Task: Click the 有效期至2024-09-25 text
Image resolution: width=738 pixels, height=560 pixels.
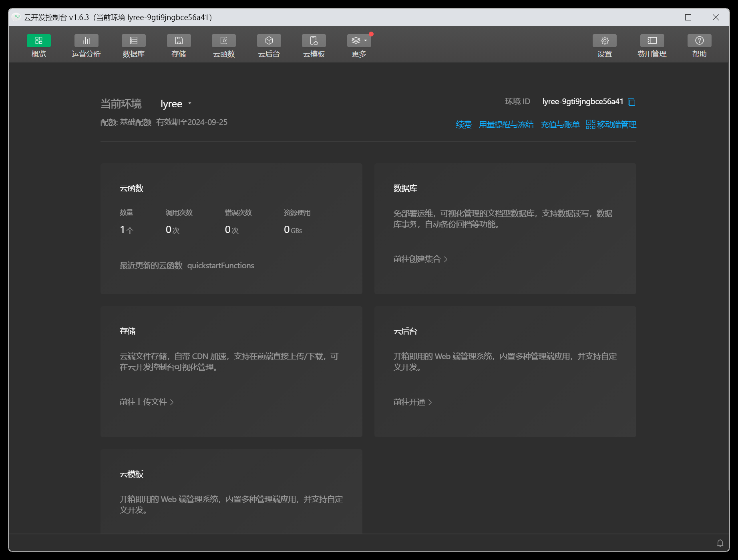Action: pyautogui.click(x=192, y=122)
